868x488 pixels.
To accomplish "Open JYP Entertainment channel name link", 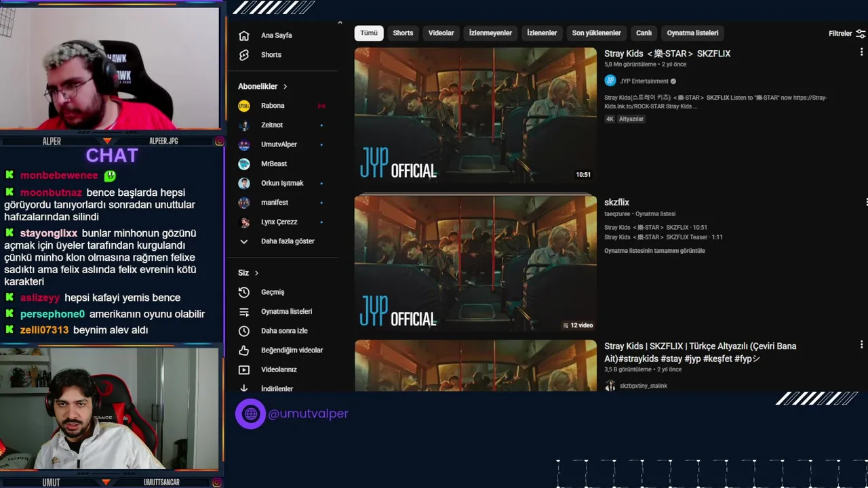I will point(644,81).
